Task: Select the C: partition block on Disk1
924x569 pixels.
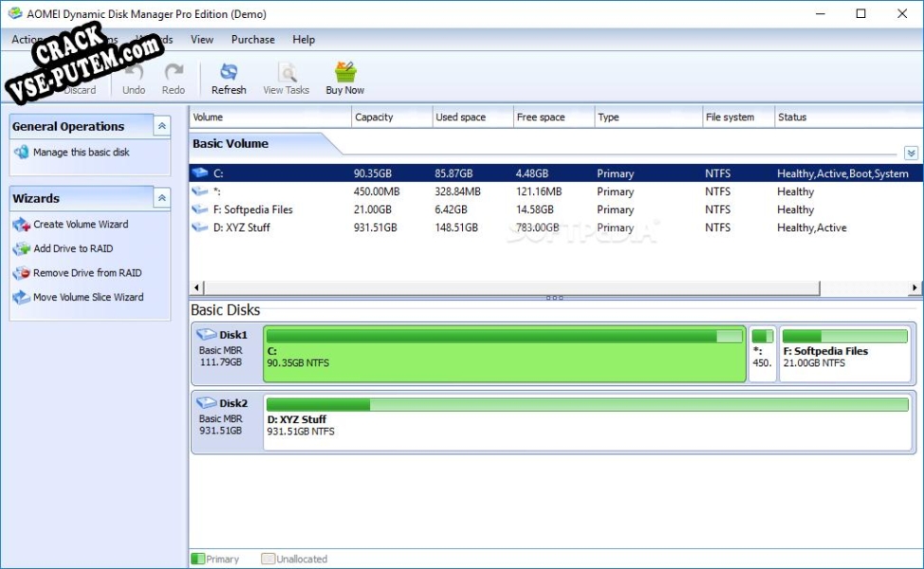Action: point(505,354)
